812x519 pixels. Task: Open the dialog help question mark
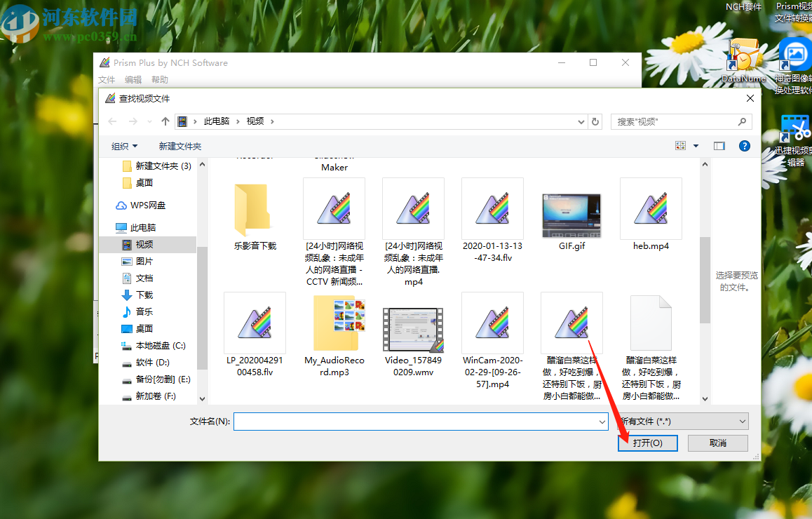[745, 145]
